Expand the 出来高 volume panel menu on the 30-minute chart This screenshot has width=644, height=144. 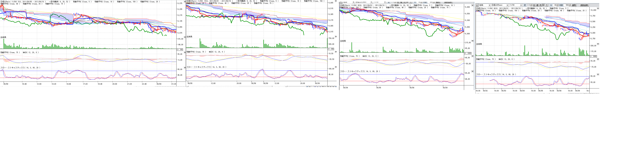(x=472, y=41)
